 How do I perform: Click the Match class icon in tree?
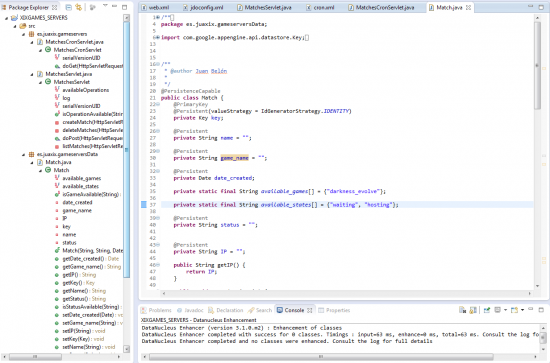pyautogui.click(x=48, y=170)
